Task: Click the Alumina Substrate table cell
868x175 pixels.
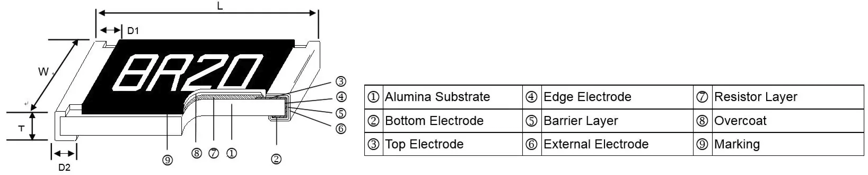Action: point(437,97)
